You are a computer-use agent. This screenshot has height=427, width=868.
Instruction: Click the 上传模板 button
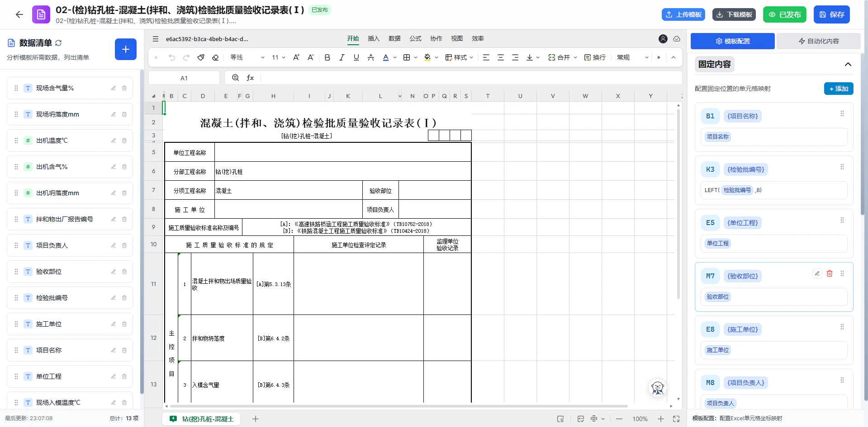coord(683,14)
